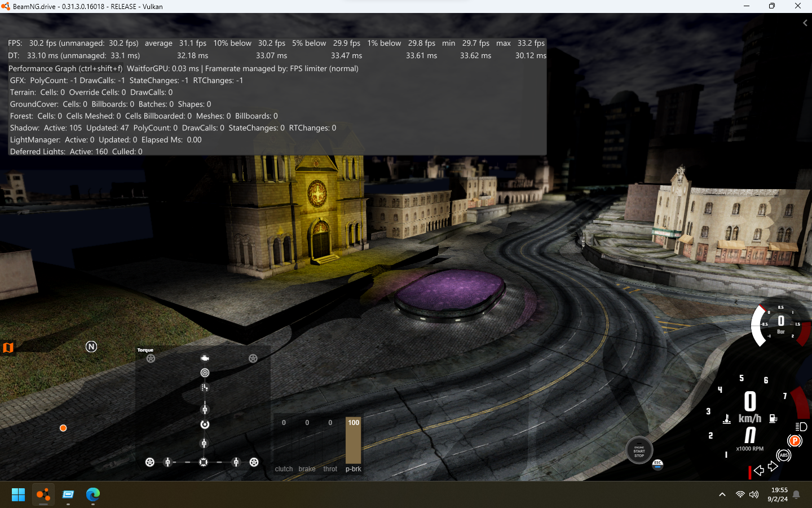Select the rear-left wheel icon in Torque panel
The height and width of the screenshot is (508, 812).
point(150,462)
